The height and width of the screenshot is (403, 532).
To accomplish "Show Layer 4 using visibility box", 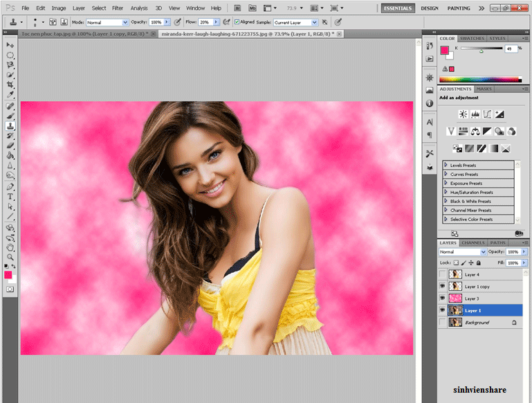I will 443,275.
